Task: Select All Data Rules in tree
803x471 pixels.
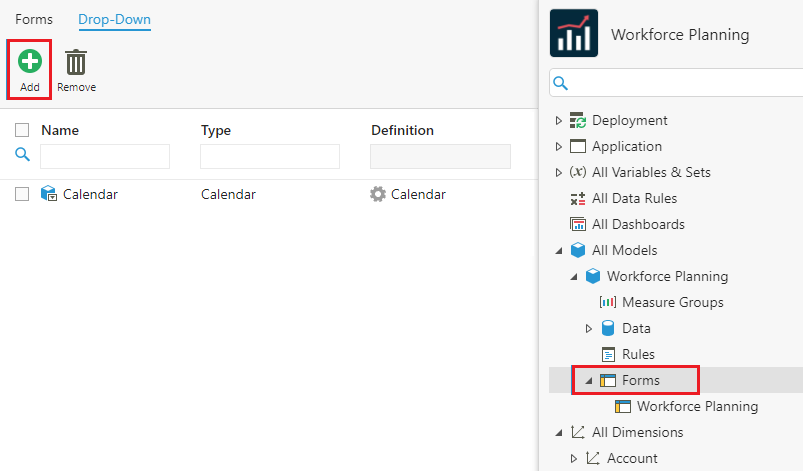Action: pyautogui.click(x=634, y=198)
